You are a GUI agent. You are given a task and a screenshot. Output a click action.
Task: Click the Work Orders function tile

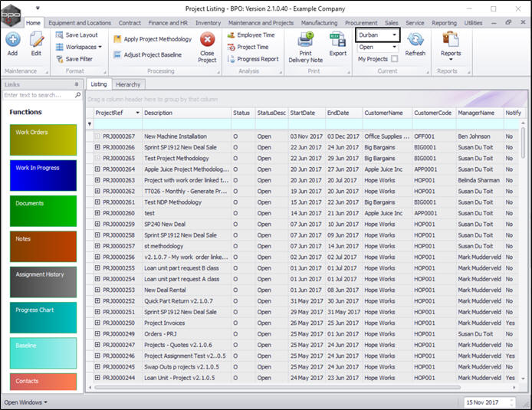click(43, 139)
